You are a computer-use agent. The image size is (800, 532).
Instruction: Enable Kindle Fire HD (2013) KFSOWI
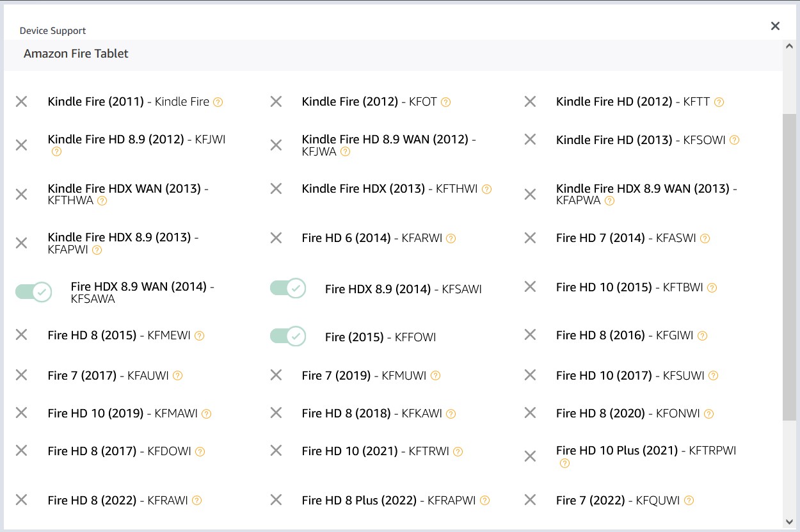coord(530,139)
